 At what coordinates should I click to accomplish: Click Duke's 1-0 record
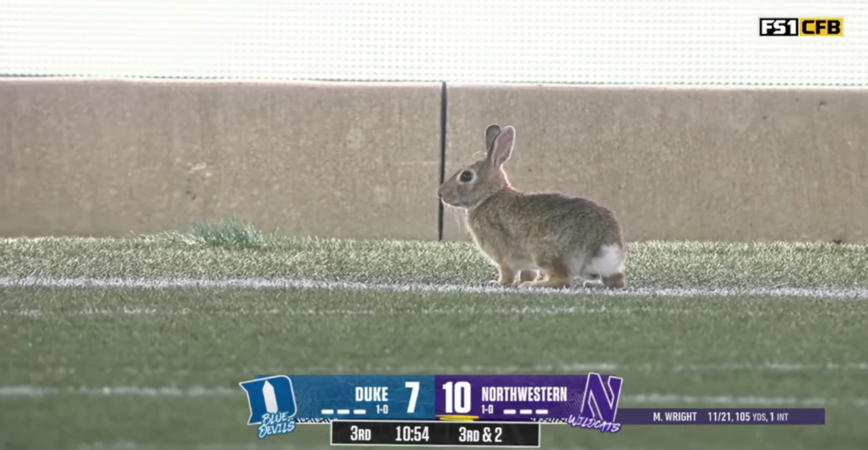pos(381,410)
